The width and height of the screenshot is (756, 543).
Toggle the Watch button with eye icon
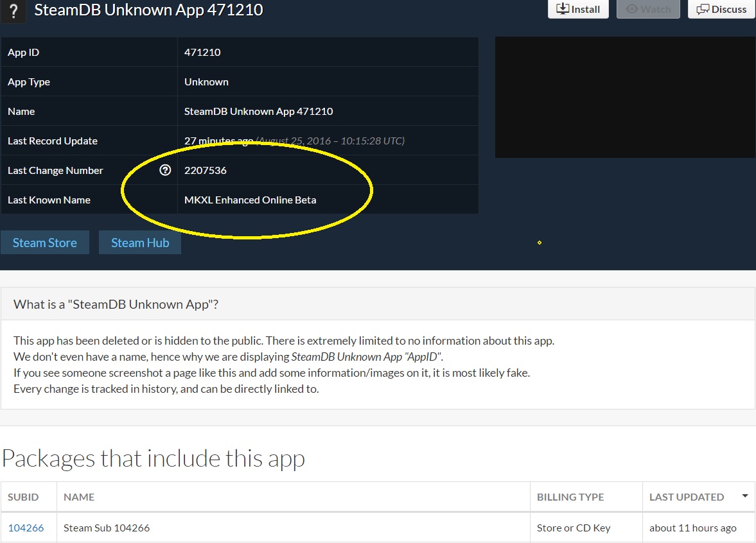point(648,9)
